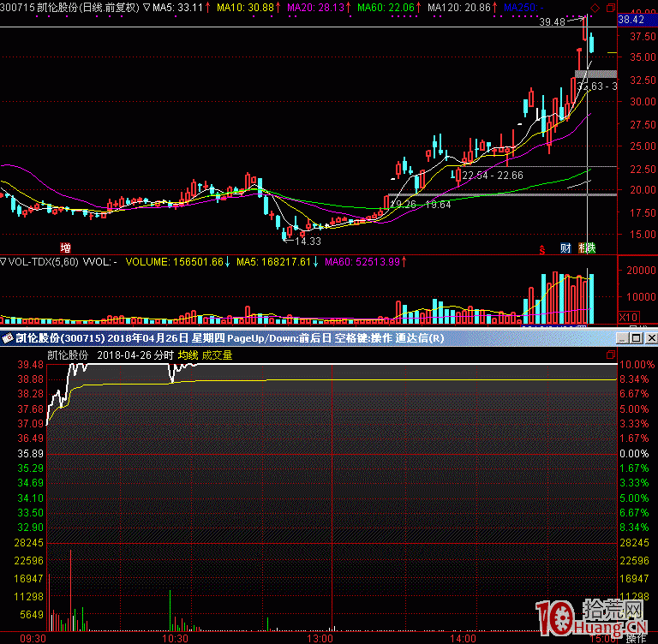The image size is (658, 644).
Task: Click the 14.33 low price annotation
Action: [308, 241]
